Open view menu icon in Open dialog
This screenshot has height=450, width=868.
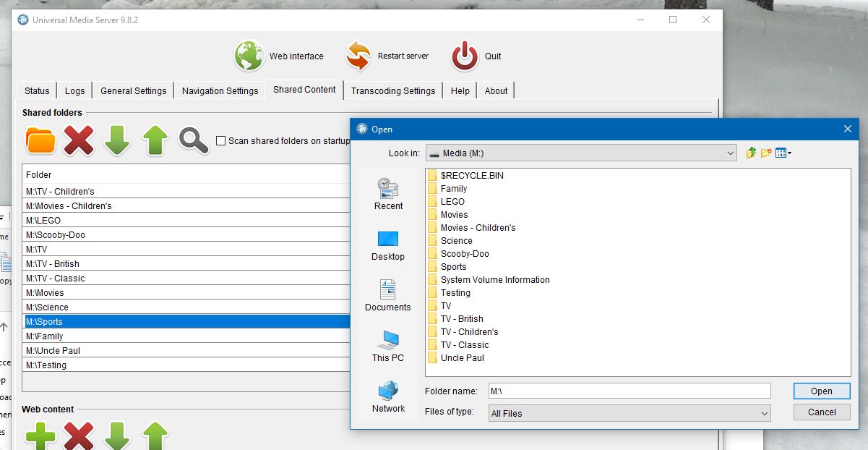tap(783, 153)
